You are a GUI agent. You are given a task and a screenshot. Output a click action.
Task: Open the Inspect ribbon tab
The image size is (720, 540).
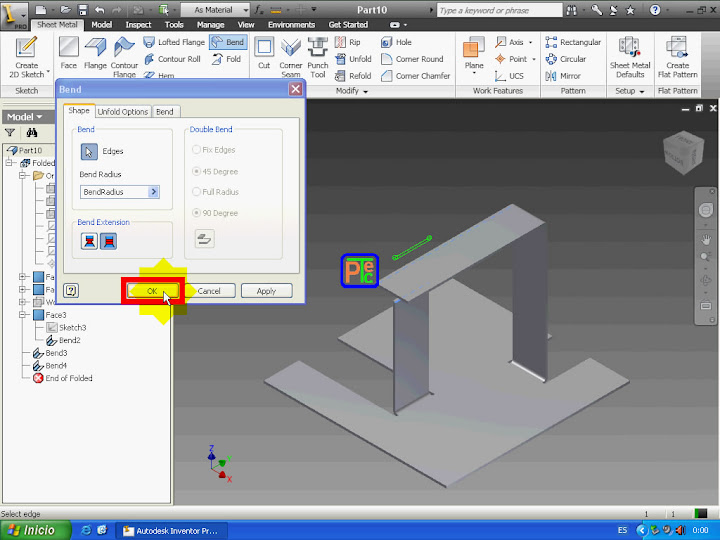[138, 25]
